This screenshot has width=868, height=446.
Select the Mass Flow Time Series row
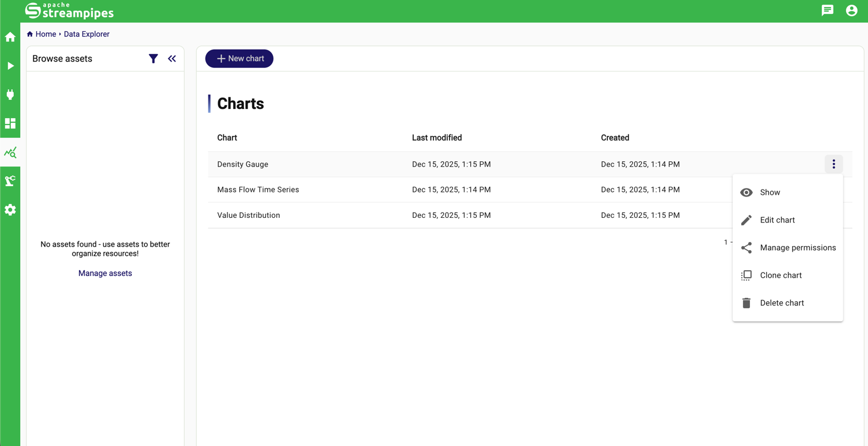258,190
